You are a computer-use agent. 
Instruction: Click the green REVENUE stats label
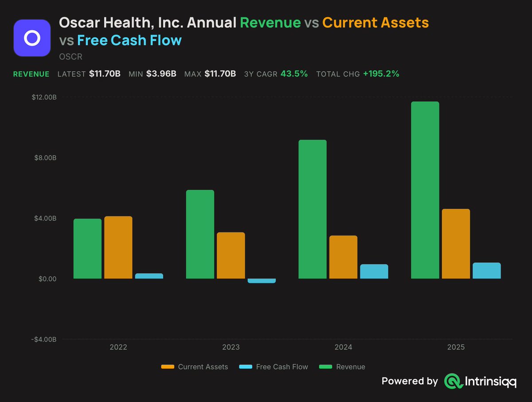(31, 74)
